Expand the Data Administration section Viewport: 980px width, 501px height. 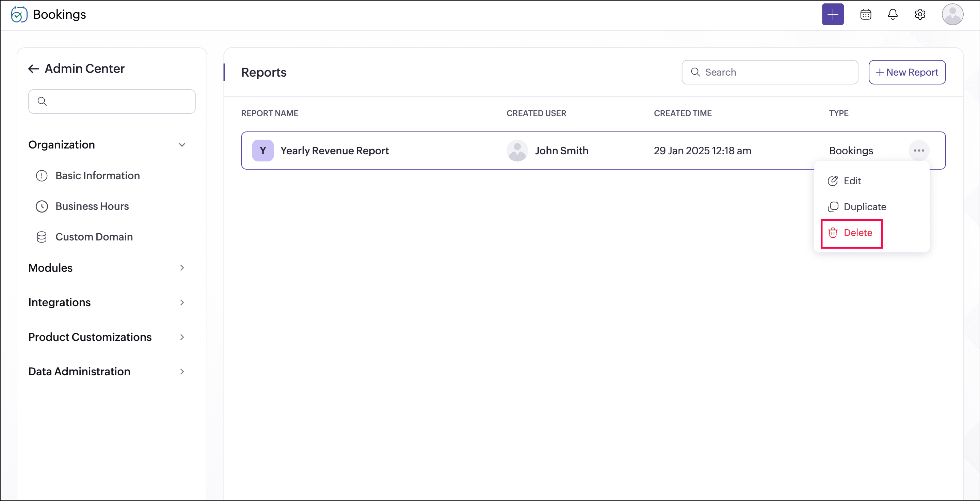click(x=182, y=372)
